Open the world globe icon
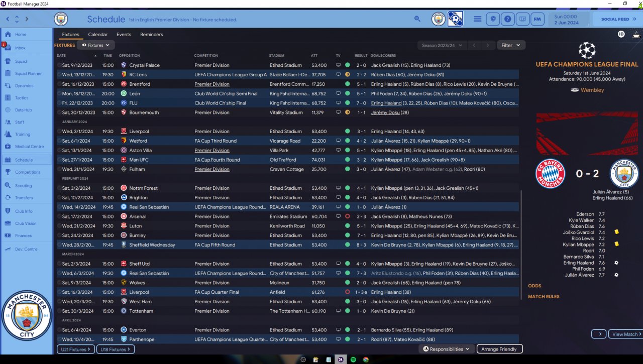This screenshot has height=364, width=643. [494, 19]
